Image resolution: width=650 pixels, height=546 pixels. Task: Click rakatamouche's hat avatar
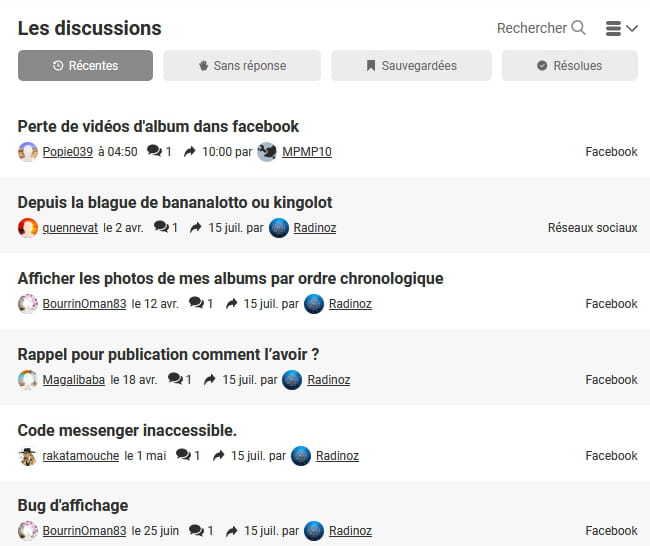click(28, 456)
